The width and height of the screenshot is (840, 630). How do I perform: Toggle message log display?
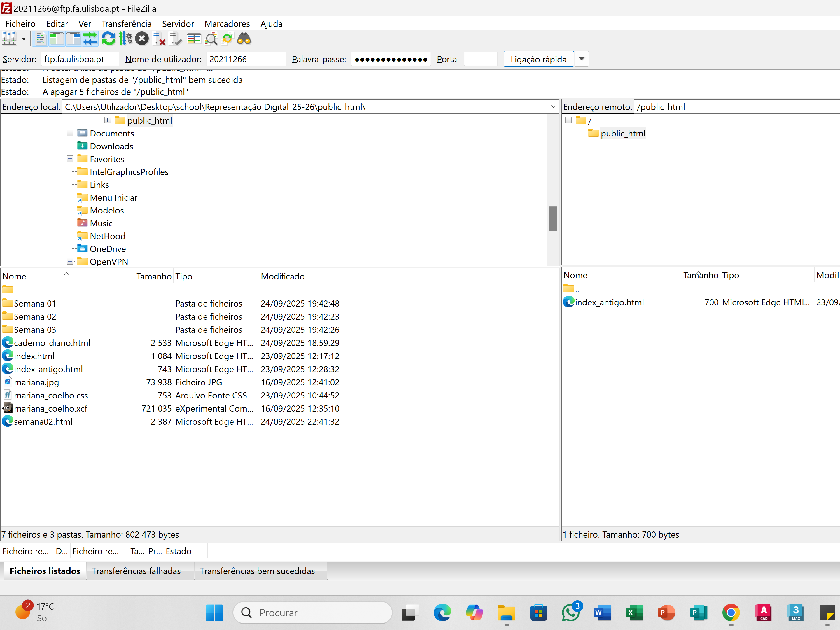tap(40, 39)
